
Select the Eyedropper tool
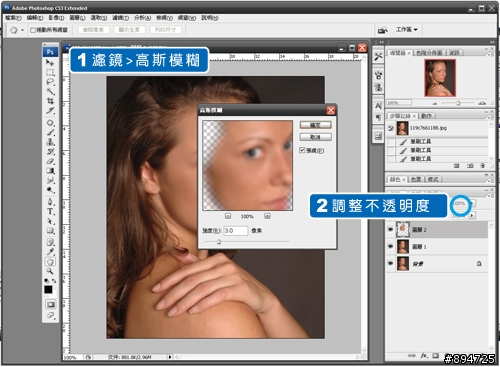pos(50,252)
